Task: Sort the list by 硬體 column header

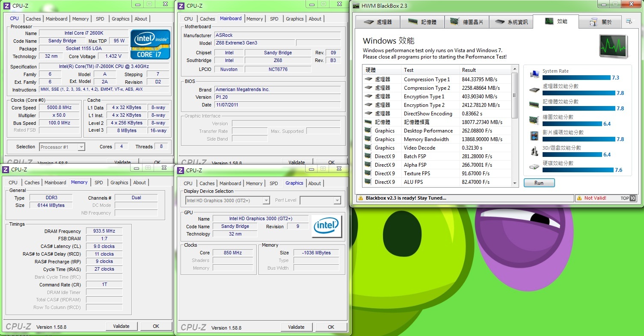Action: [x=382, y=70]
